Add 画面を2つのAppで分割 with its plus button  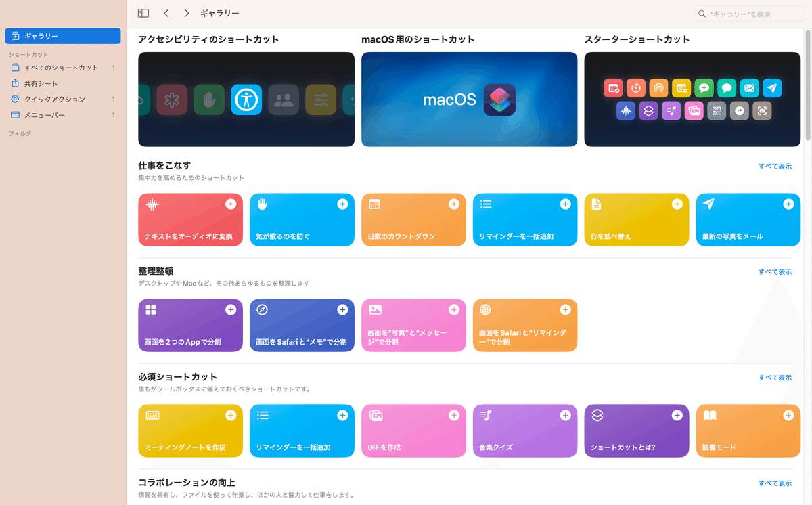(x=231, y=309)
